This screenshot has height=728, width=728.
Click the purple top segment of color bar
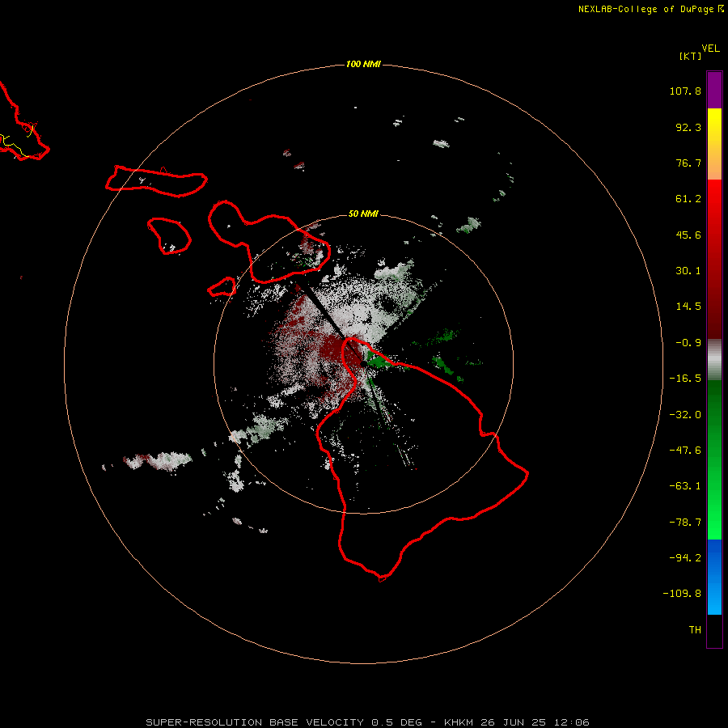714,90
